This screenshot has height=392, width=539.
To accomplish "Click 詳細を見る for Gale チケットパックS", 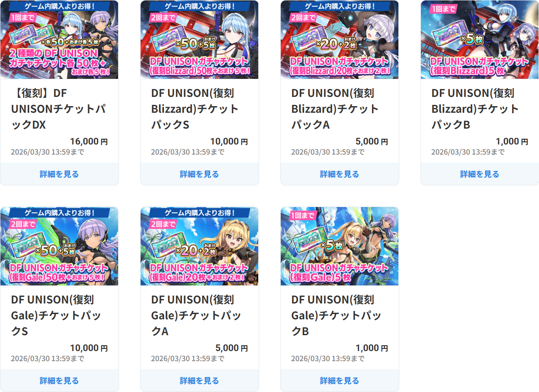I will pos(59,381).
